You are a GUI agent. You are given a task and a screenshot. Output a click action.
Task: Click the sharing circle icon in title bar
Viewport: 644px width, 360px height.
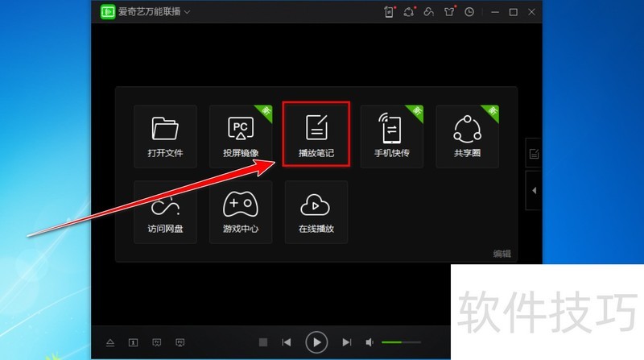click(x=409, y=12)
